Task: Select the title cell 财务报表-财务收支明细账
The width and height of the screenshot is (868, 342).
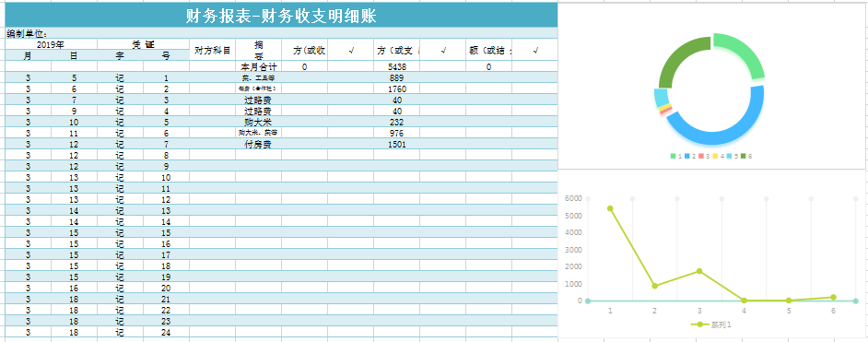Action: (x=281, y=16)
